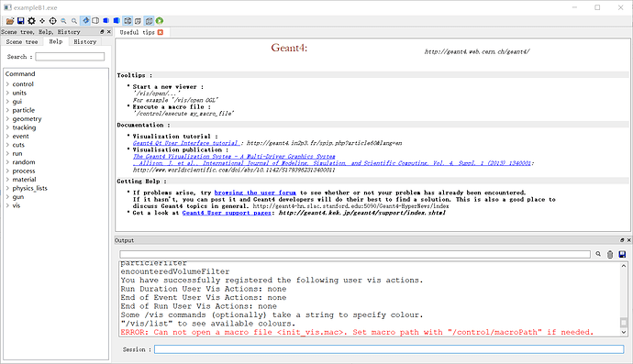Enable hidden line removal style
The width and height of the screenshot is (633, 364).
pos(95,20)
